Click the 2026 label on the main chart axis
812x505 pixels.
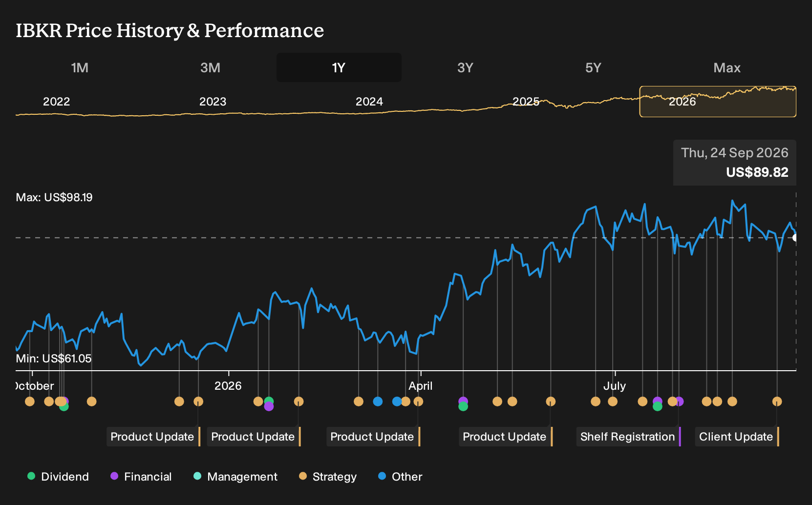(228, 386)
